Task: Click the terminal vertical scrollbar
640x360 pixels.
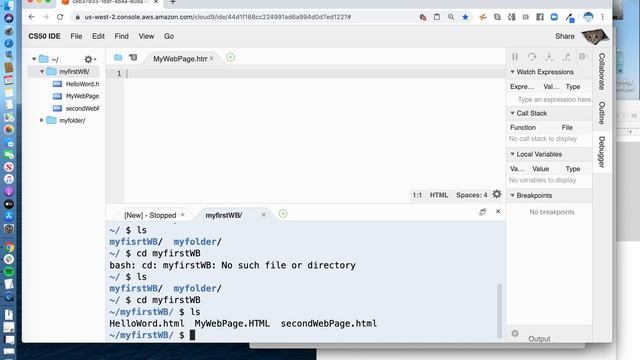Action: (499, 310)
